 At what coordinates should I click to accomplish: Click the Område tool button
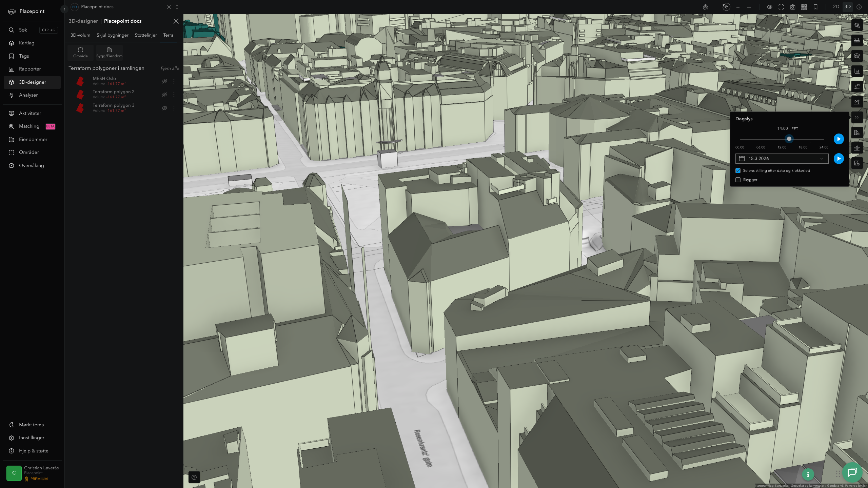point(80,53)
